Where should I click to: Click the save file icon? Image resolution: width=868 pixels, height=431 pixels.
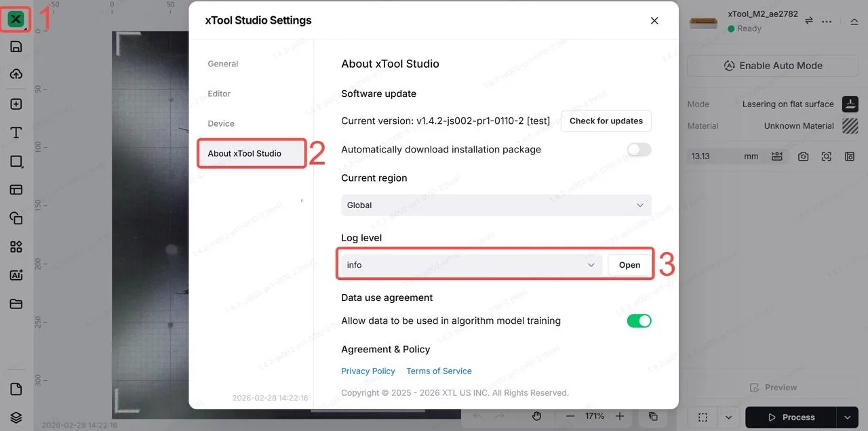16,46
